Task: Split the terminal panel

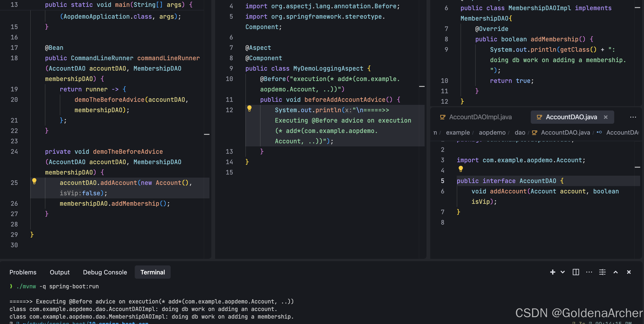Action: coord(576,272)
